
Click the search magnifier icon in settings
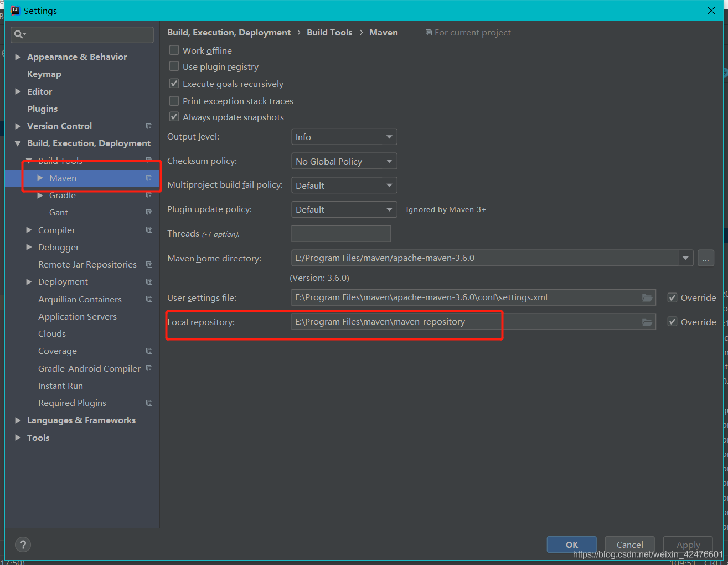(19, 34)
